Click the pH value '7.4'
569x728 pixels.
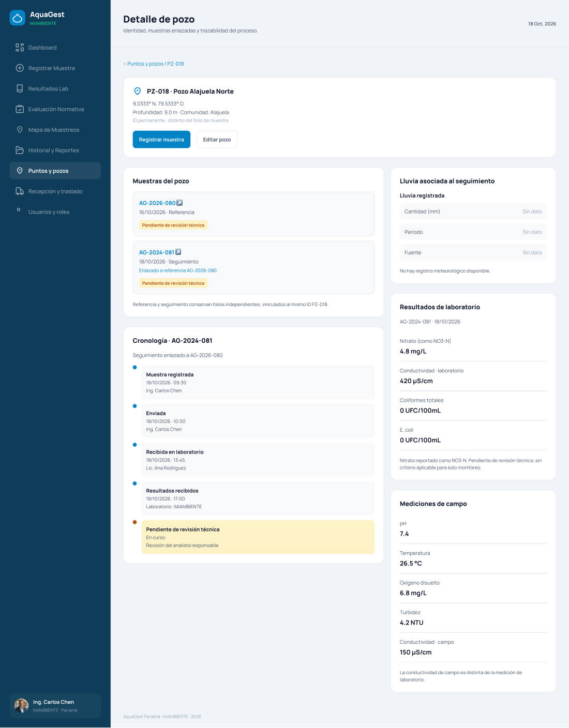405,534
